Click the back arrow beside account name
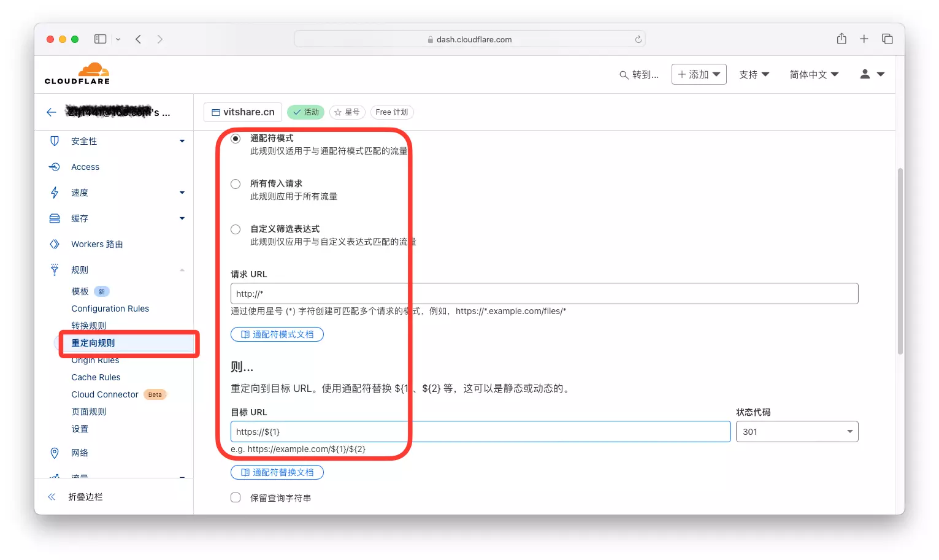Viewport: 939px width, 560px height. (52, 112)
